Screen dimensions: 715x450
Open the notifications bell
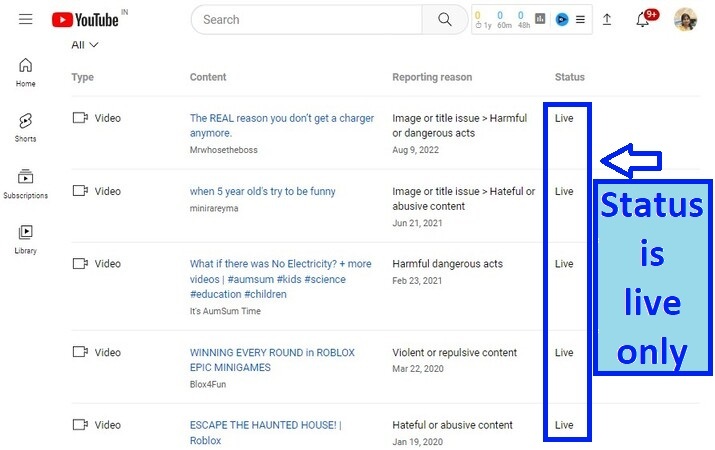[x=643, y=19]
